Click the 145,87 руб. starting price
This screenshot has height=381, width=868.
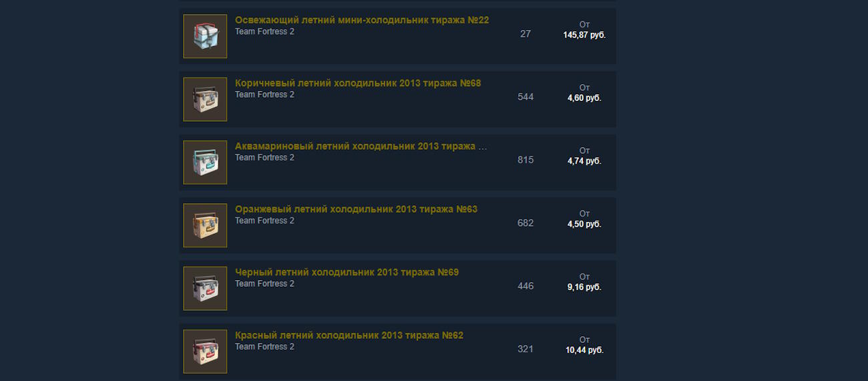(x=584, y=35)
